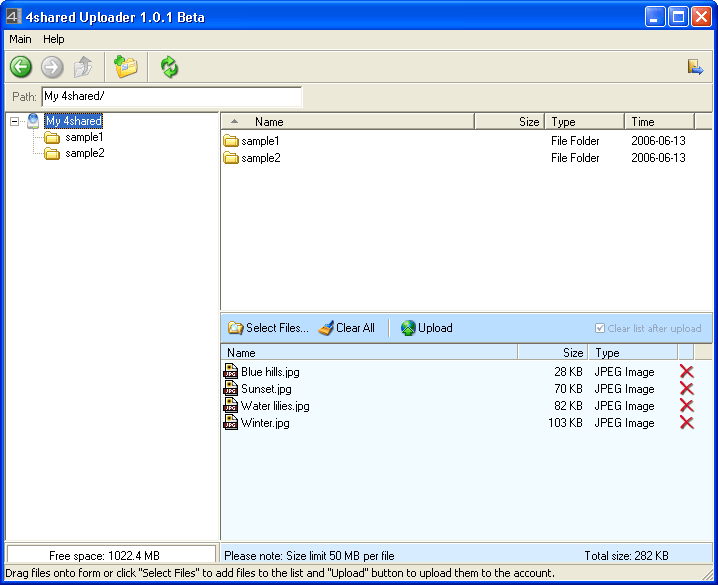Remove Sunset.jpg with red X
Viewport: 718px width, 585px height.
click(686, 388)
